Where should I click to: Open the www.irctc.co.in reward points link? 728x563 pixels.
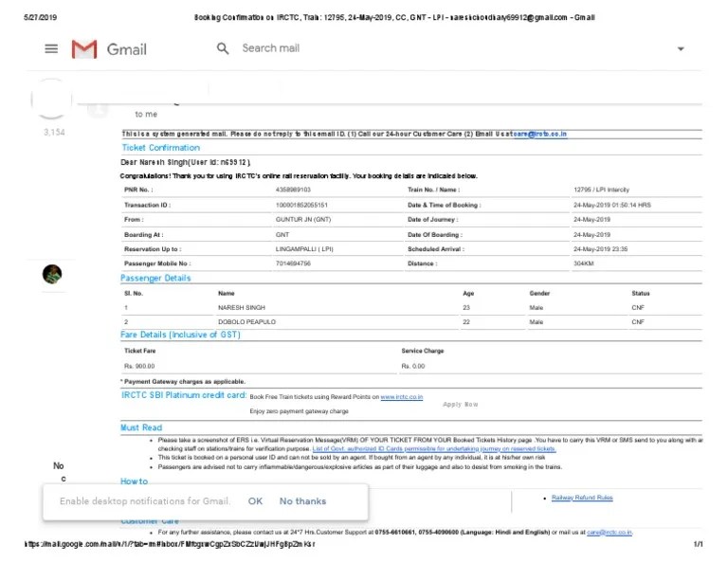click(402, 397)
